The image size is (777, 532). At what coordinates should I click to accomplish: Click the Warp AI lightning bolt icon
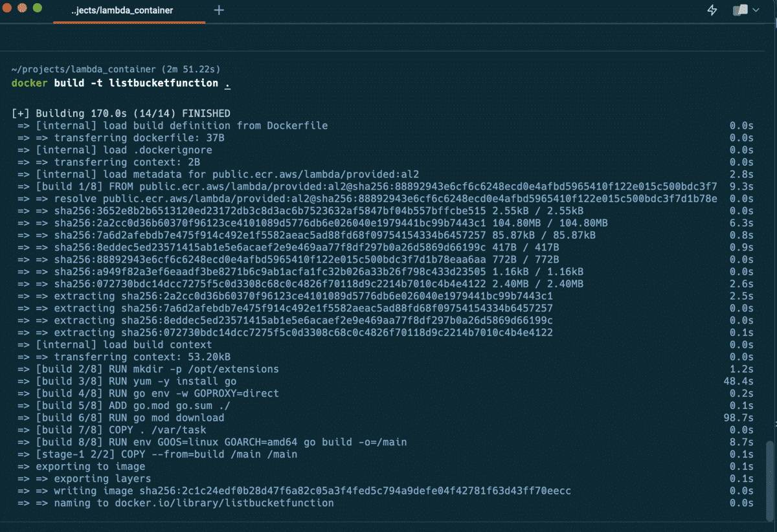point(712,10)
